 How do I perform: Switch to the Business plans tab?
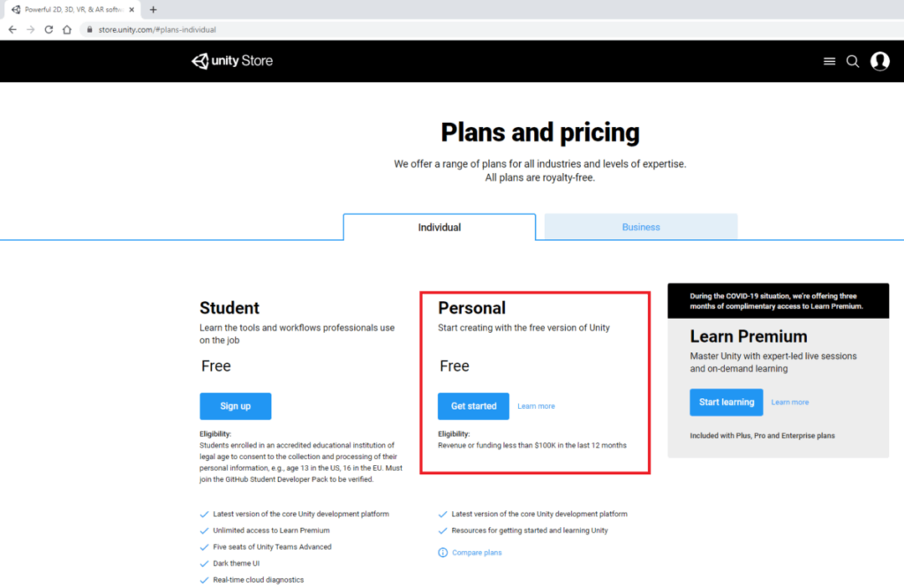[641, 227]
